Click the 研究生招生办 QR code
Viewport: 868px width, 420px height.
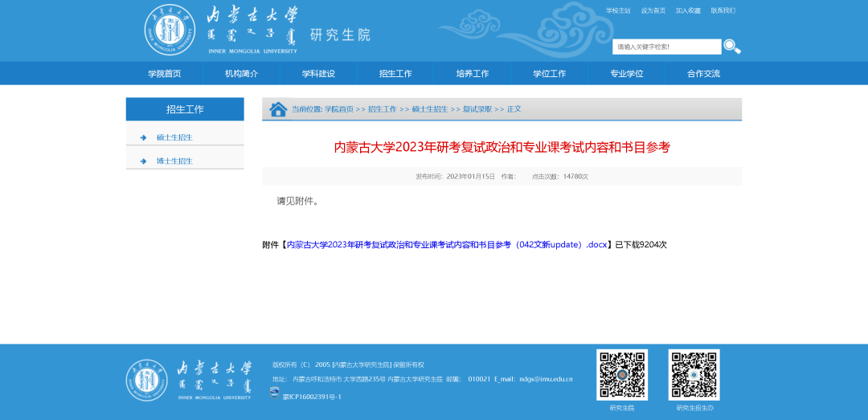pos(694,374)
